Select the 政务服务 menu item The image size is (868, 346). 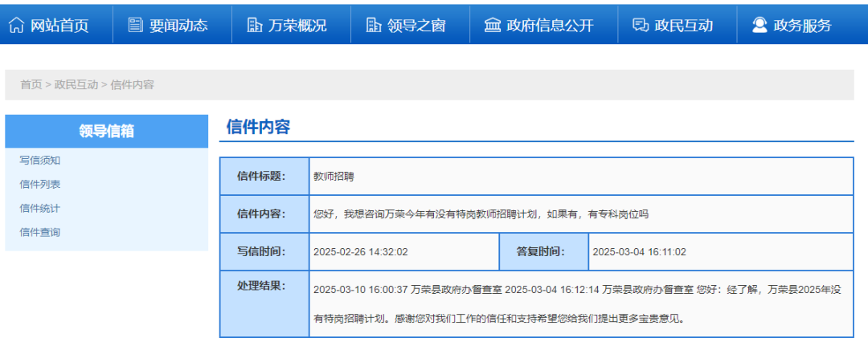[x=802, y=26]
